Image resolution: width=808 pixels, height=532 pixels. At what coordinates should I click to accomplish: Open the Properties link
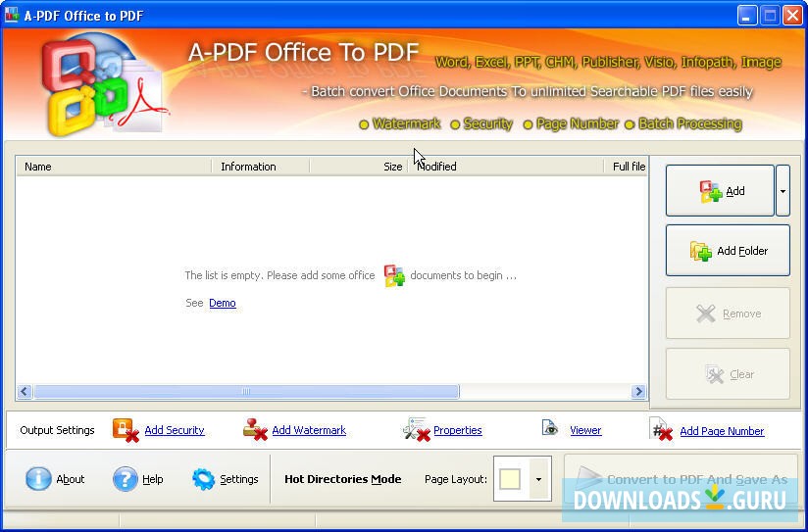[x=458, y=430]
